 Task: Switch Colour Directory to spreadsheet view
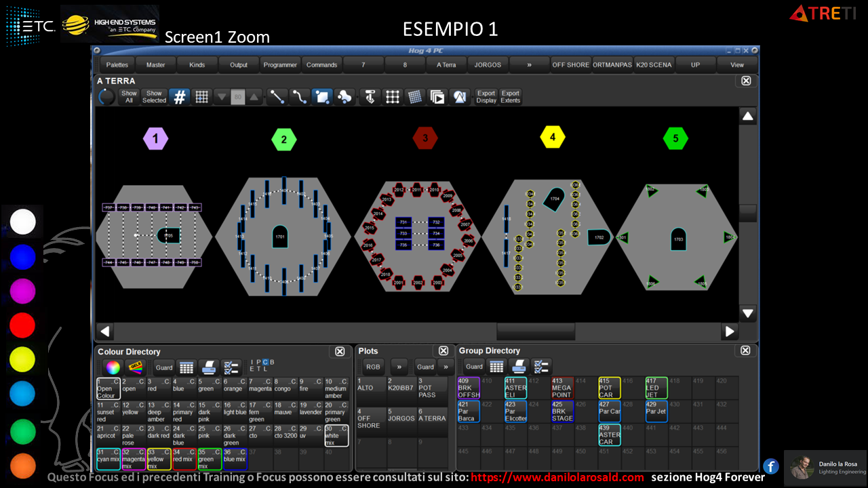187,367
